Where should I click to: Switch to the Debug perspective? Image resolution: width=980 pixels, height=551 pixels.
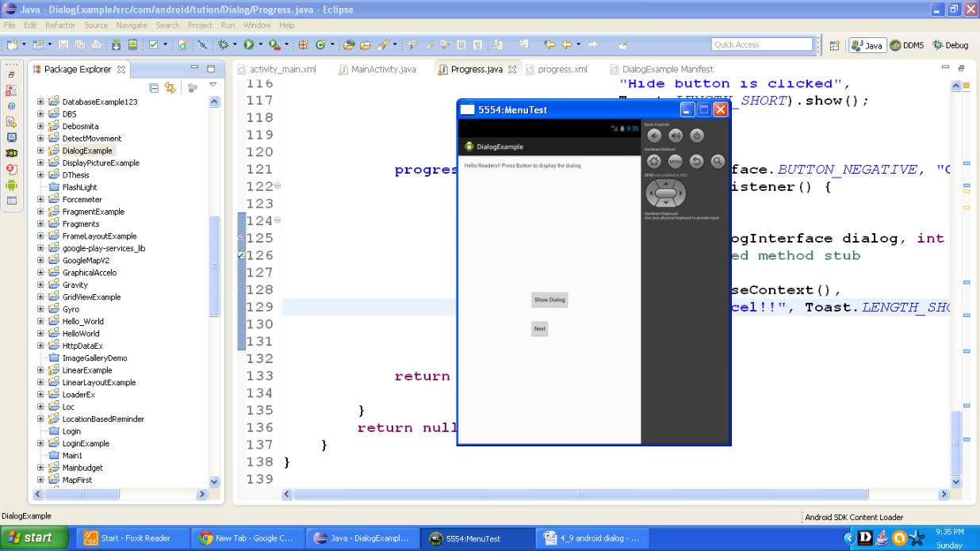950,45
